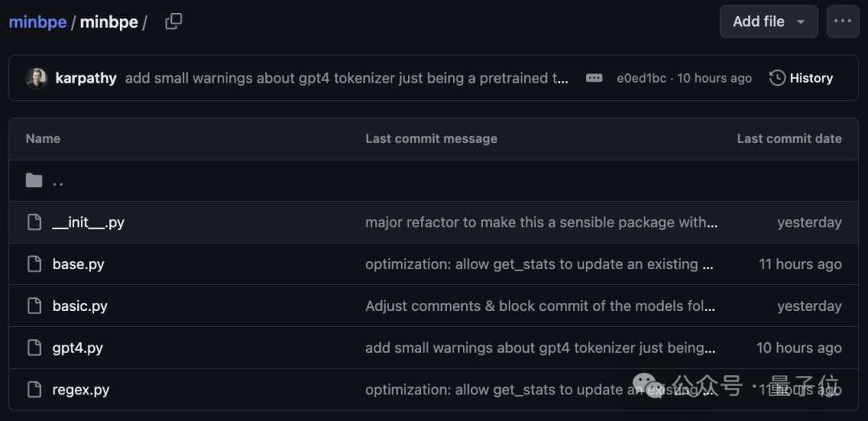Navigate up via the '..' parent row
The image size is (868, 421).
coord(58,182)
